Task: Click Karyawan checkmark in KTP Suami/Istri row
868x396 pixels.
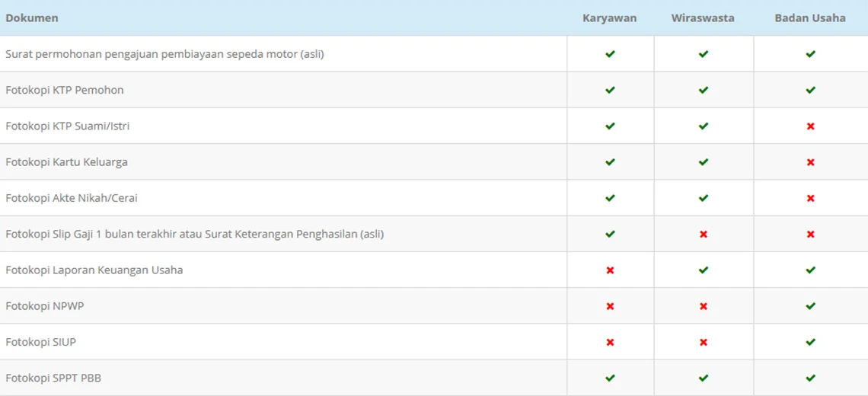Action: (610, 126)
